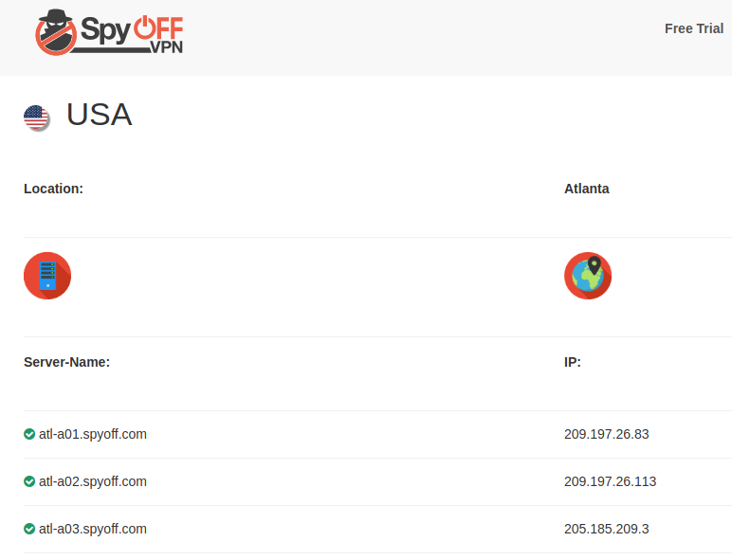Click the Location: label
This screenshot has height=560, width=732.
click(x=53, y=189)
